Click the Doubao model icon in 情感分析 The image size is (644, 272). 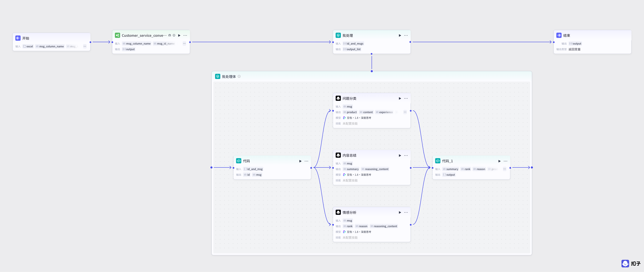click(344, 232)
